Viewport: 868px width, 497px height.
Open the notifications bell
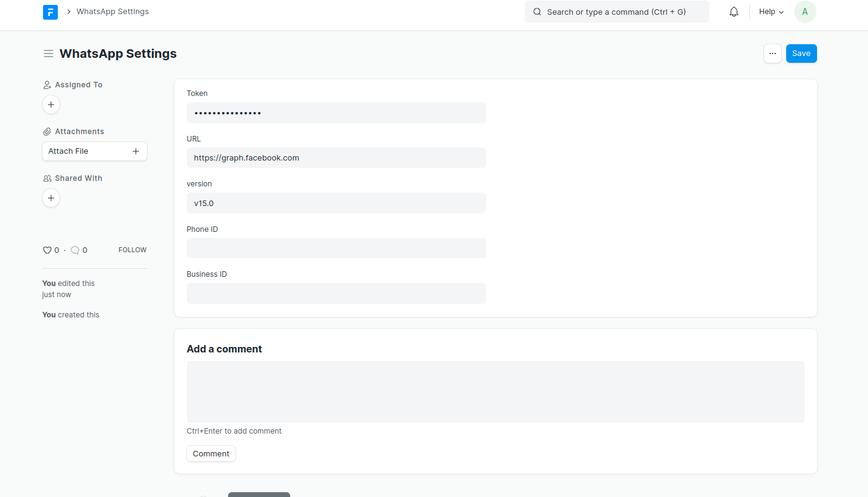734,12
